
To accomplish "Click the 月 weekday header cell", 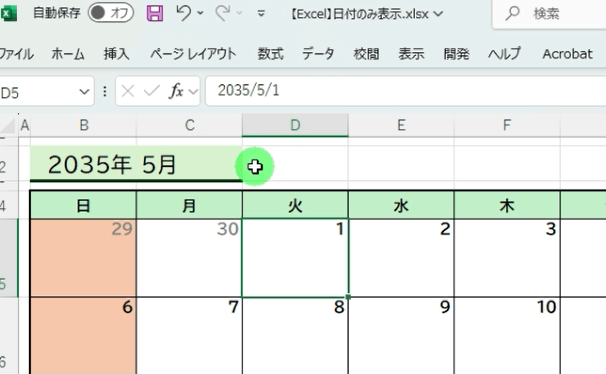I will click(189, 205).
